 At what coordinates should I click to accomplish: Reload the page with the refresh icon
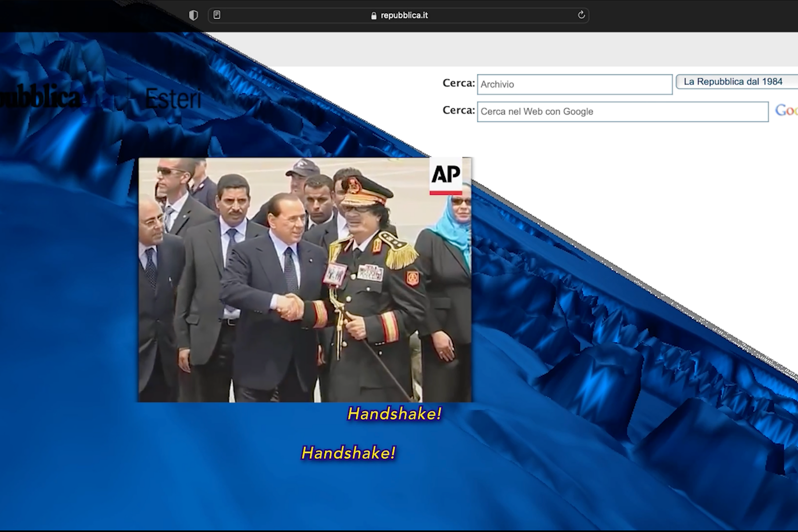tap(581, 15)
